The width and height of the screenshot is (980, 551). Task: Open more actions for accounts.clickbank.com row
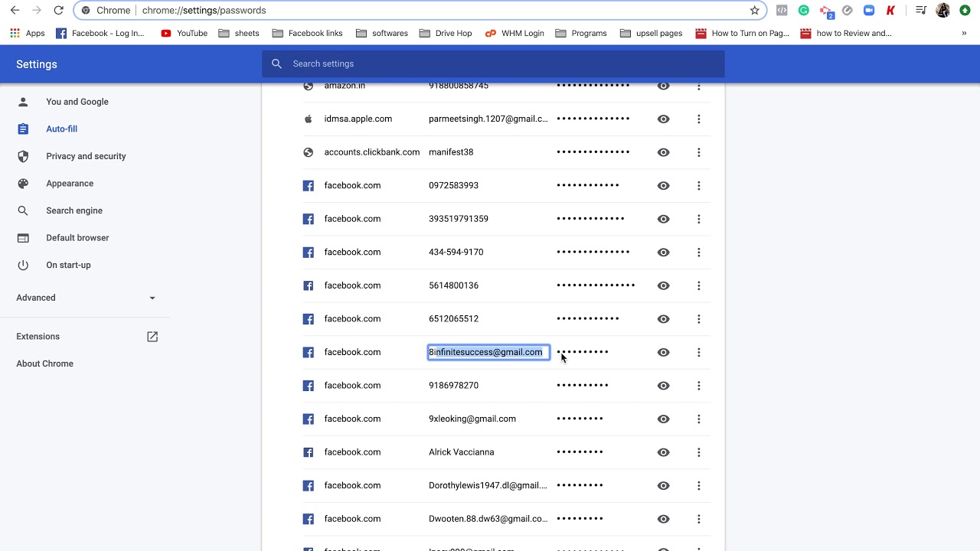click(698, 152)
